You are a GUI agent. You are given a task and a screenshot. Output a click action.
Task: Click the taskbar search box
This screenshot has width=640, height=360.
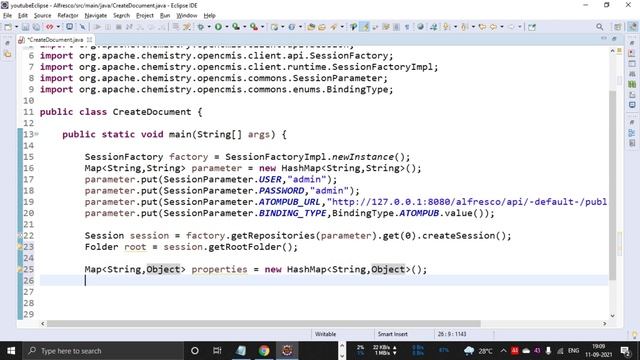click(x=103, y=351)
